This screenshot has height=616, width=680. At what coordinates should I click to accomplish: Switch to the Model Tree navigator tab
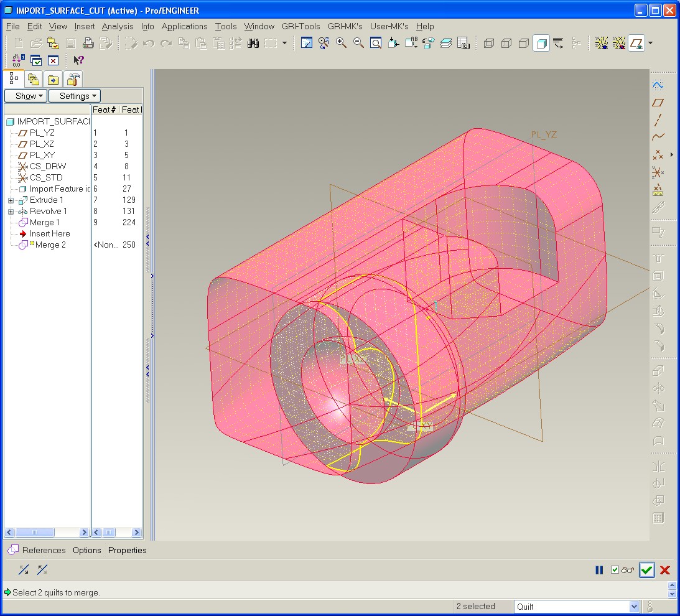14,78
